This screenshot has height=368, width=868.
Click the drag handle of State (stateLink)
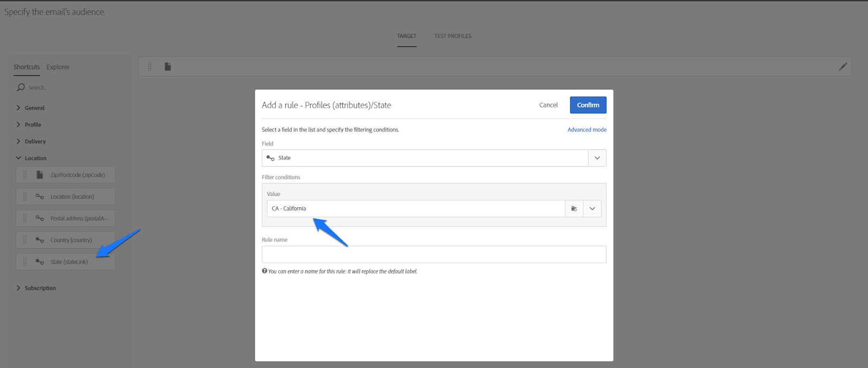click(24, 262)
